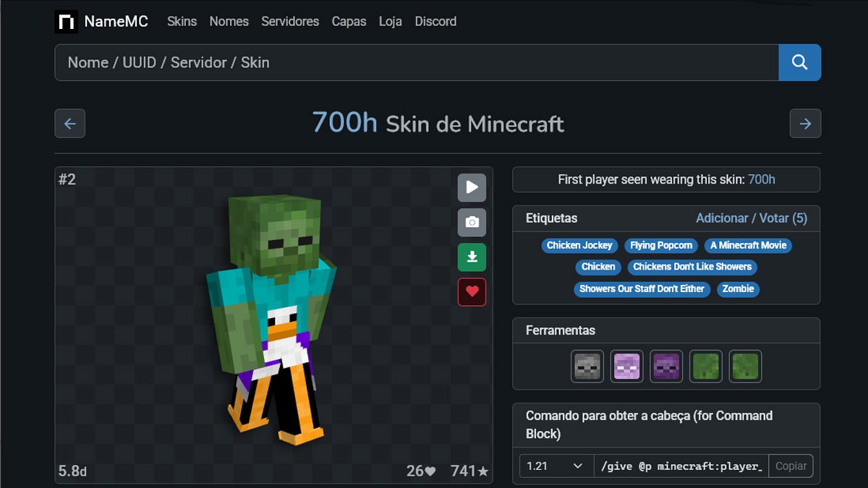Go to previous skin arrow
The width and height of the screenshot is (868, 488).
70,124
